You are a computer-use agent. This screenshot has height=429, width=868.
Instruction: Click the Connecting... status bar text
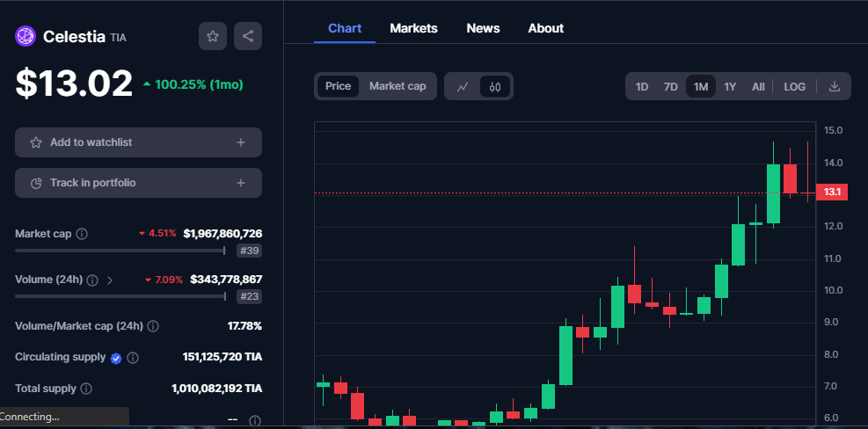point(29,417)
